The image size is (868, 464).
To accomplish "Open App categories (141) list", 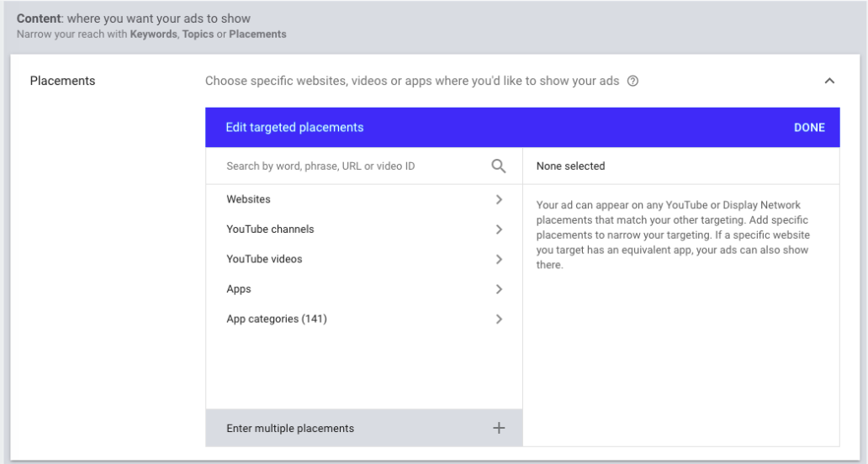I will coord(276,319).
